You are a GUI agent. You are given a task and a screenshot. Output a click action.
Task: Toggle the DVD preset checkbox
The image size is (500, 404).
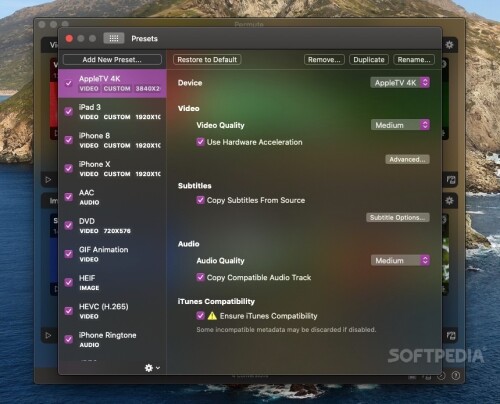tap(69, 225)
